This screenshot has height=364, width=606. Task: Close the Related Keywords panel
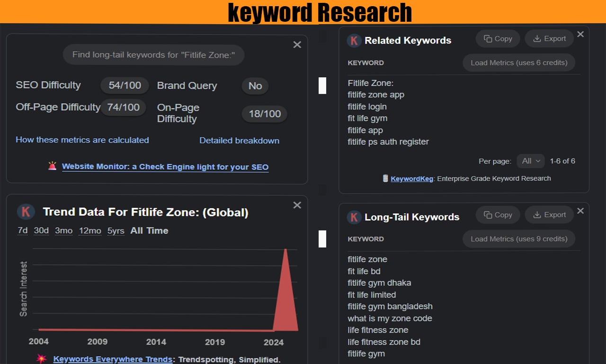[x=580, y=34]
